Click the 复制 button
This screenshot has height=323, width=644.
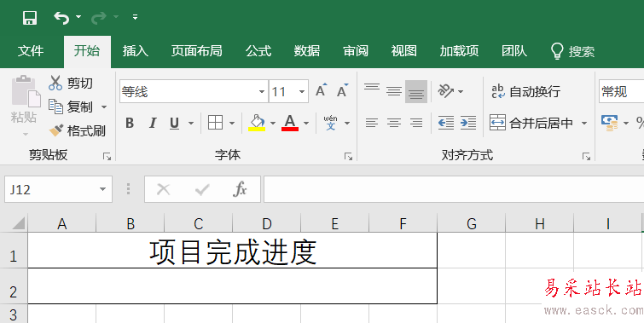(71, 107)
